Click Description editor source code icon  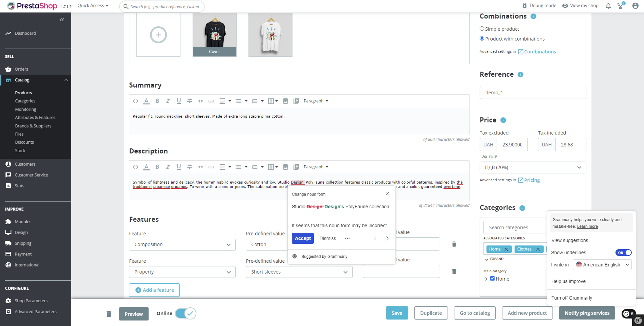click(x=135, y=167)
